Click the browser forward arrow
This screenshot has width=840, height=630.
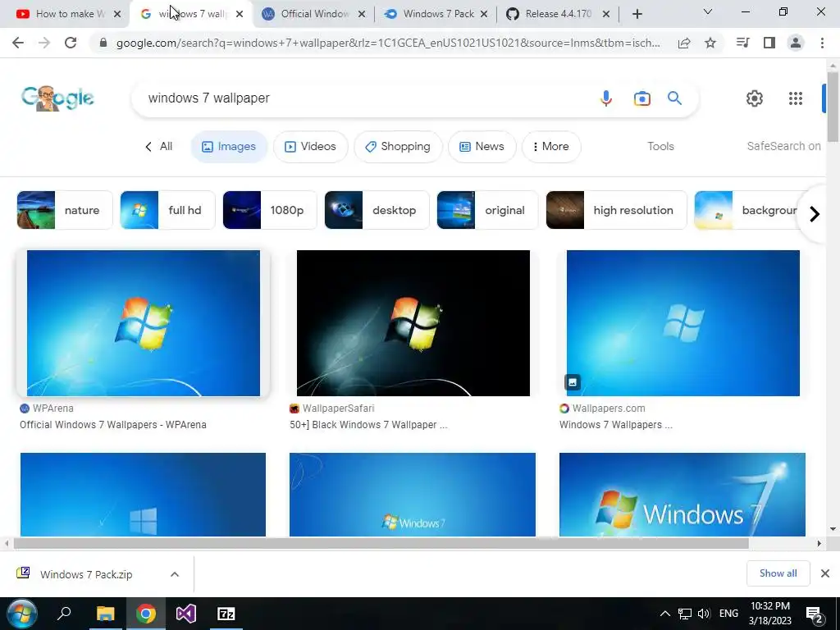pos(44,43)
